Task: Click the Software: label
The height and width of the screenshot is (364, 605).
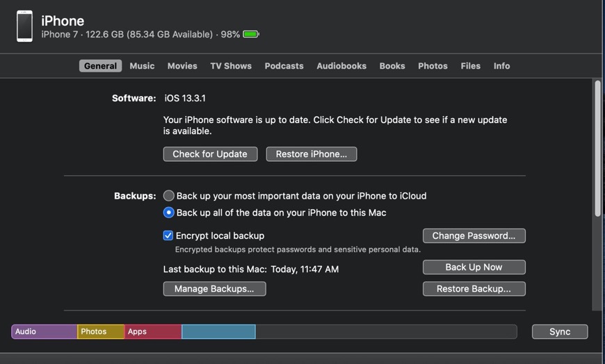Action: (134, 99)
